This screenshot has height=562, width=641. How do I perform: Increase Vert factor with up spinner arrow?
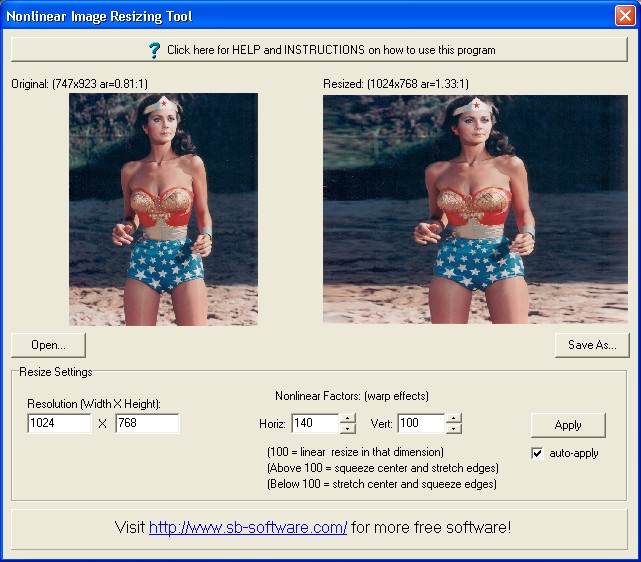click(x=454, y=418)
